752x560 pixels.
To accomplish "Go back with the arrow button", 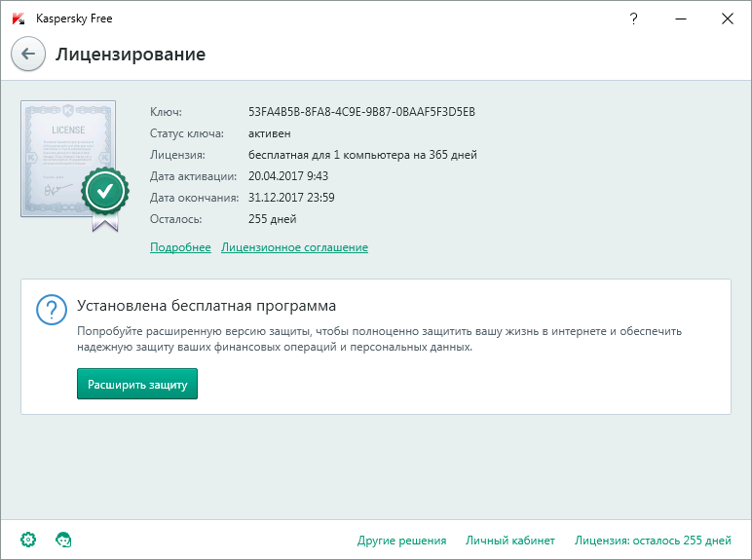I will pos(28,54).
